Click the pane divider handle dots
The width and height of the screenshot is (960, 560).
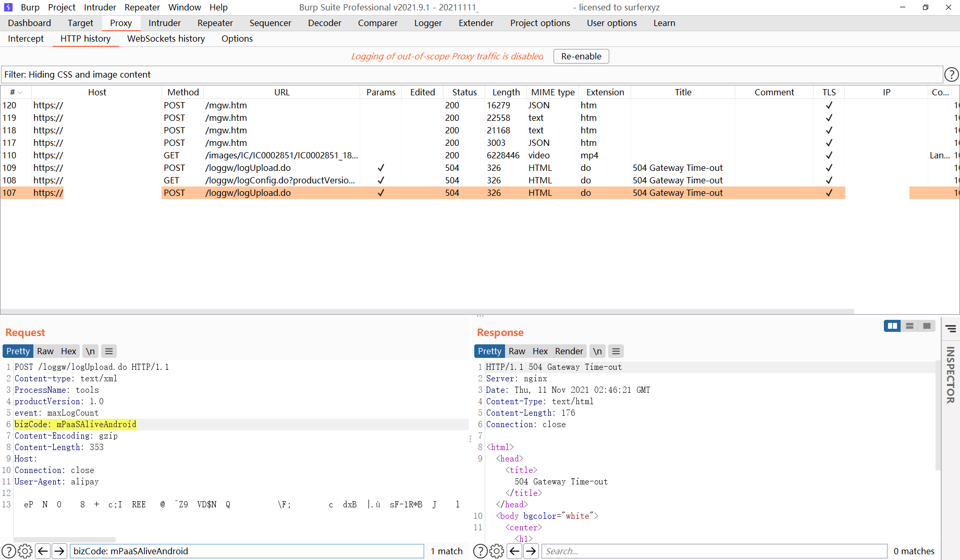pos(480,316)
